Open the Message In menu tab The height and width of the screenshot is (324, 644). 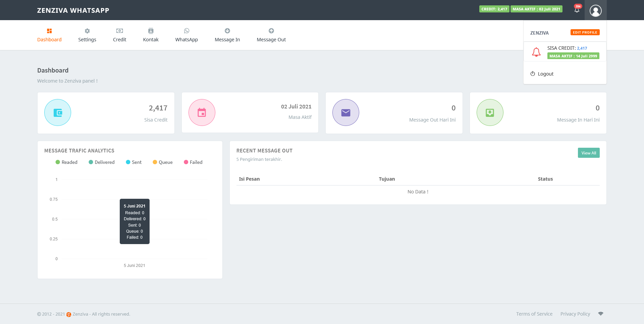pyautogui.click(x=227, y=35)
